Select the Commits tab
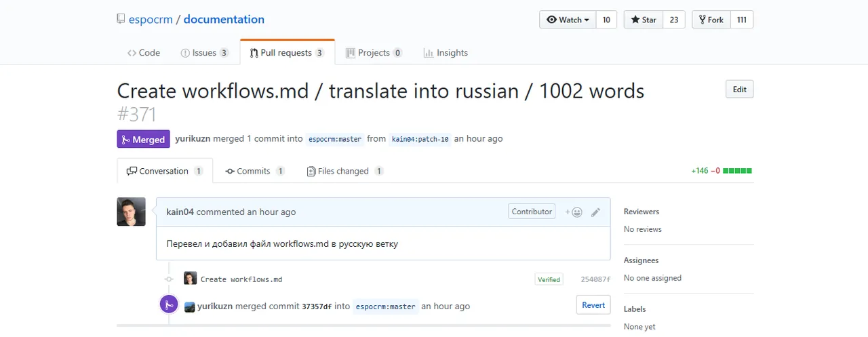The image size is (868, 337). point(255,171)
